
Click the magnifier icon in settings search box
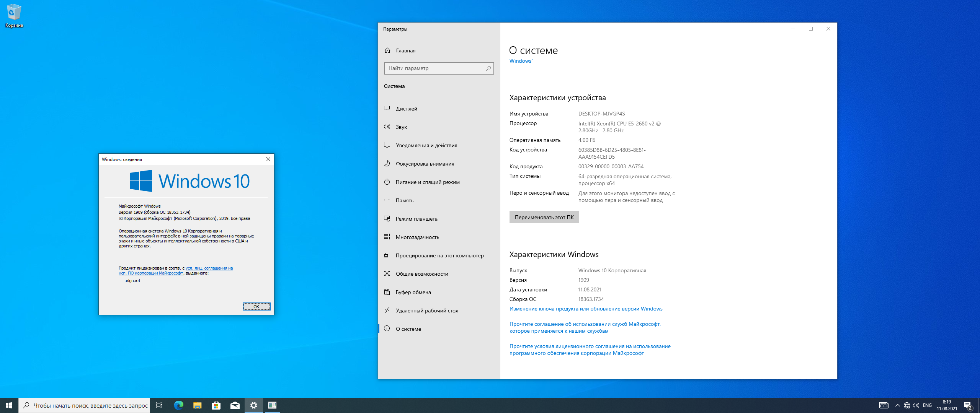(x=488, y=68)
